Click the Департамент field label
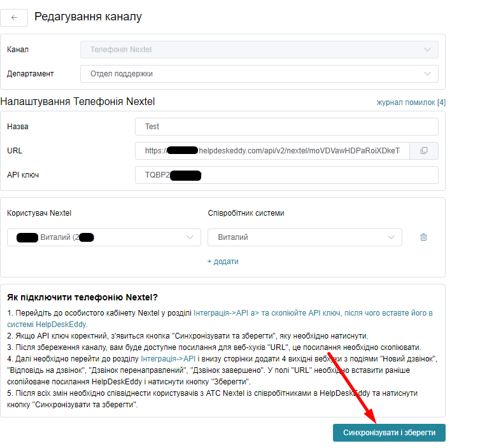This screenshot has width=480, height=448. pos(30,74)
